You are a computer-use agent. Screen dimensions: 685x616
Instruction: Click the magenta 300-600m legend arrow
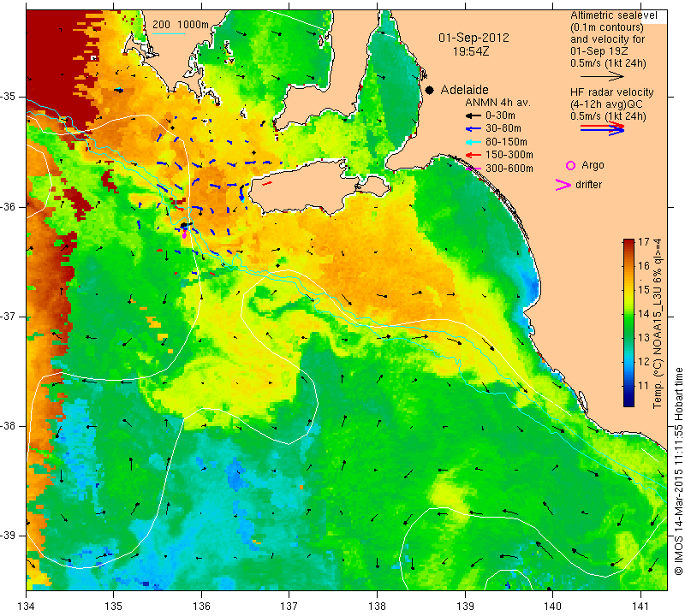[x=473, y=169]
